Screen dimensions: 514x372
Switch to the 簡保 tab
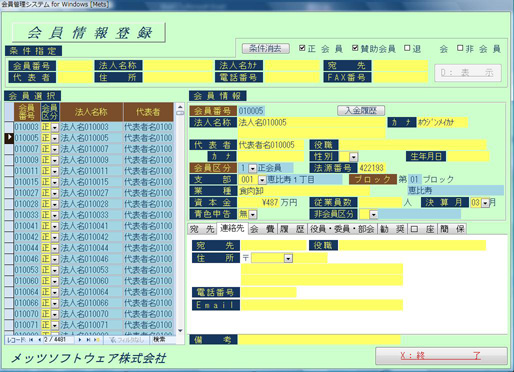pos(452,229)
